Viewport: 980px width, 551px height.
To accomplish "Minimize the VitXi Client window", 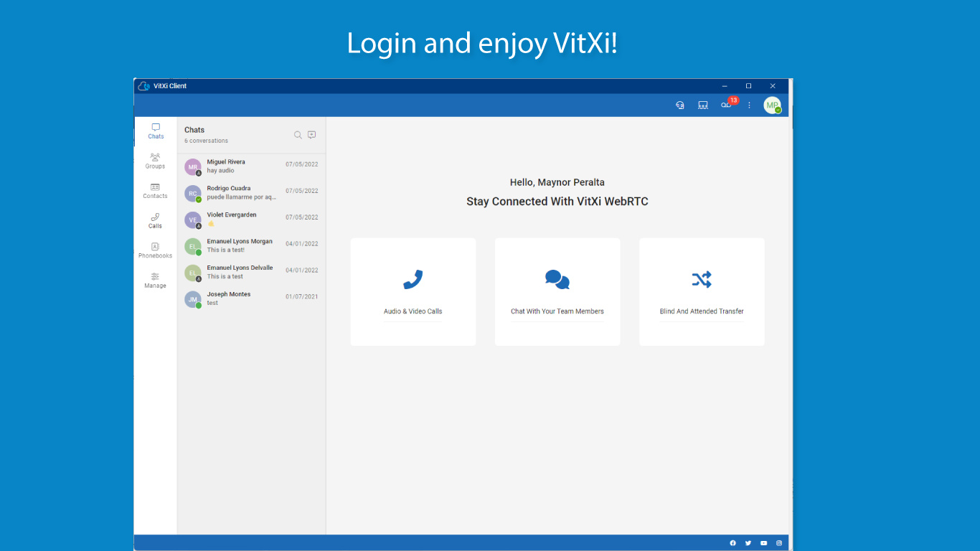I will point(725,86).
